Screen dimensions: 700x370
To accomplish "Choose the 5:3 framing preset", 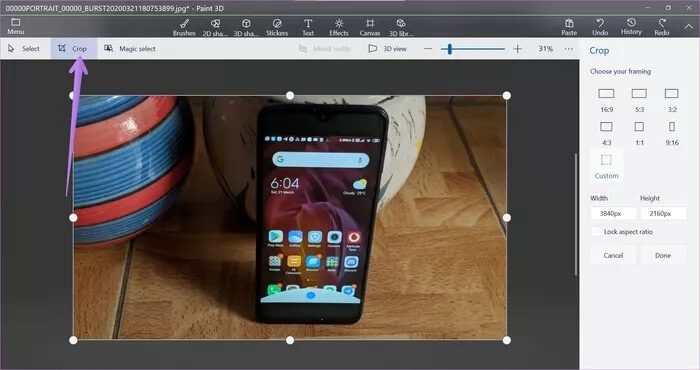I will coord(639,100).
